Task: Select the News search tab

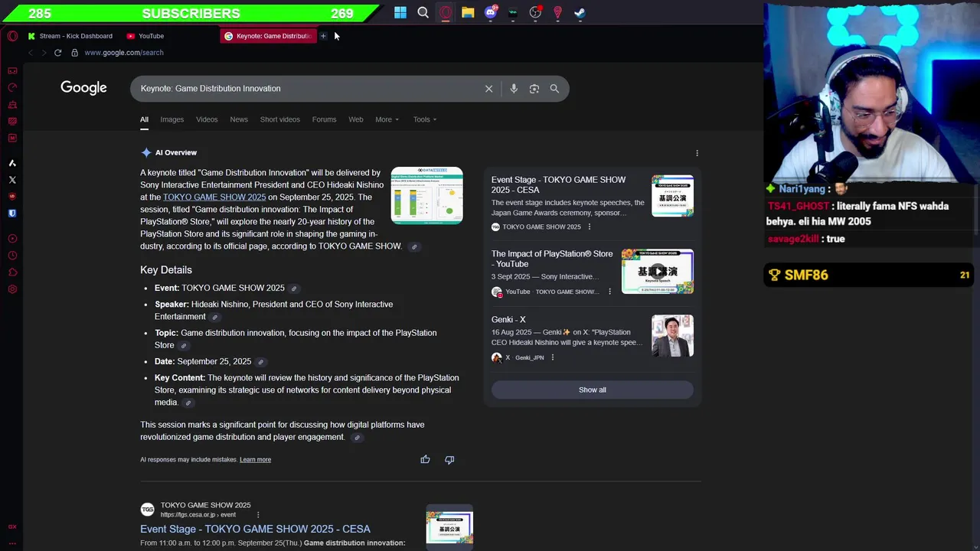Action: coord(239,119)
